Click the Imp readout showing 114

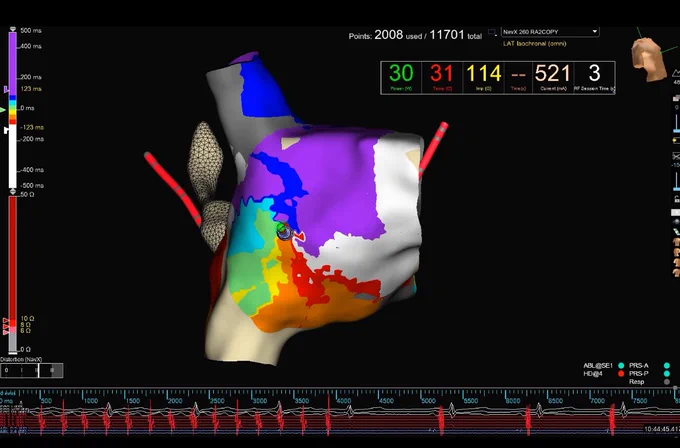click(484, 77)
